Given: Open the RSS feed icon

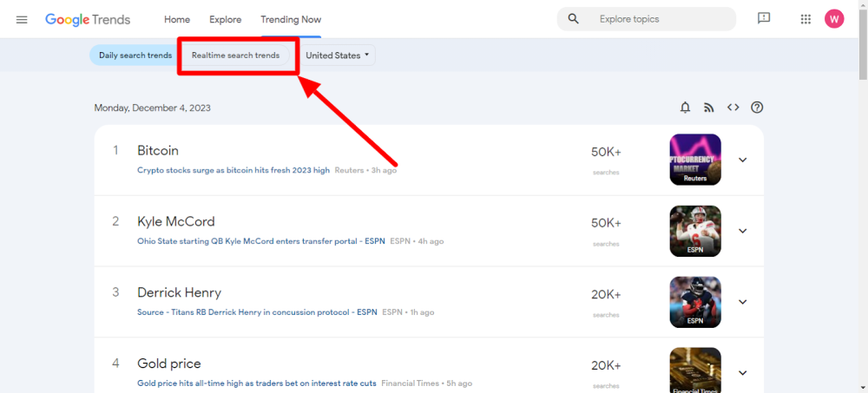Looking at the screenshot, I should coord(708,108).
